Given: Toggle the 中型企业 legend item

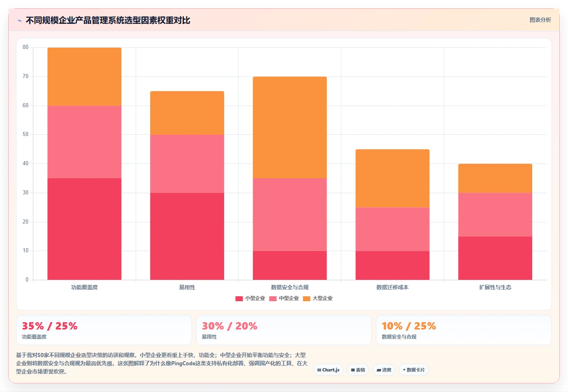Looking at the screenshot, I should [x=284, y=298].
